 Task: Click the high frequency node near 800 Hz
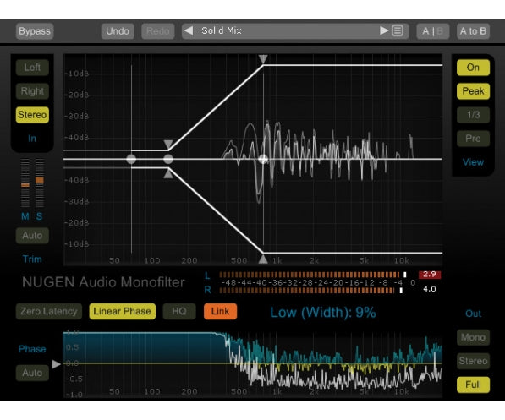tap(263, 159)
